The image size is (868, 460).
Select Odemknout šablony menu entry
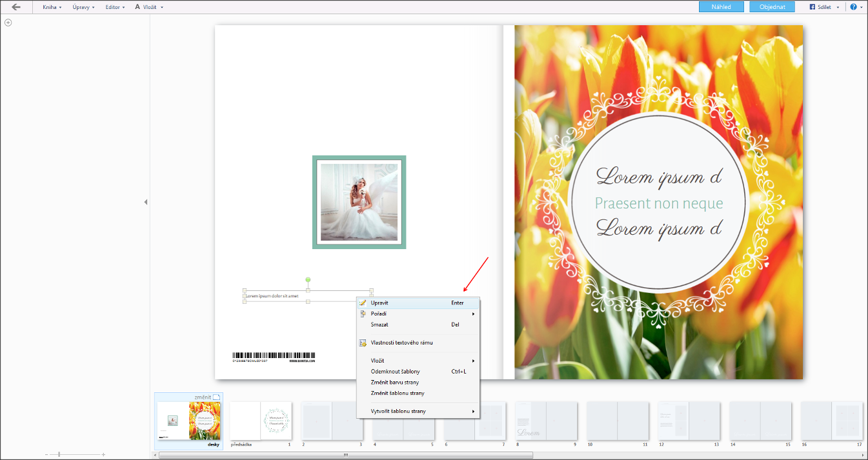click(x=418, y=372)
